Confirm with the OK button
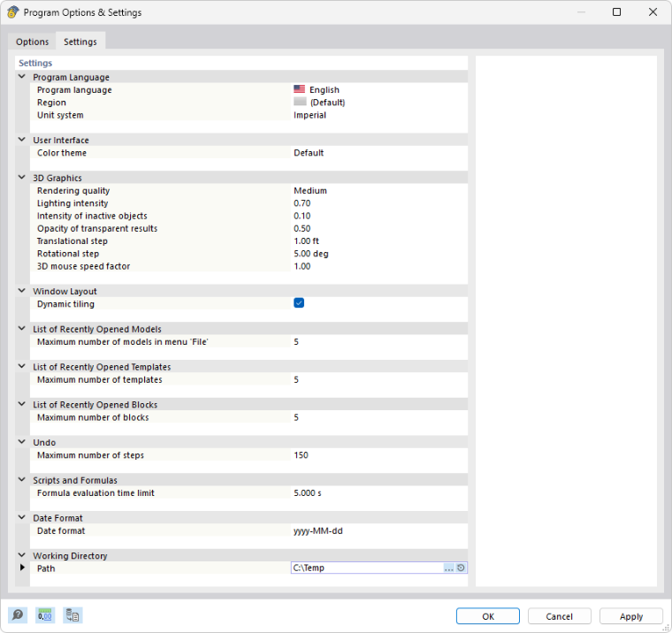The image size is (672, 633). (x=488, y=616)
